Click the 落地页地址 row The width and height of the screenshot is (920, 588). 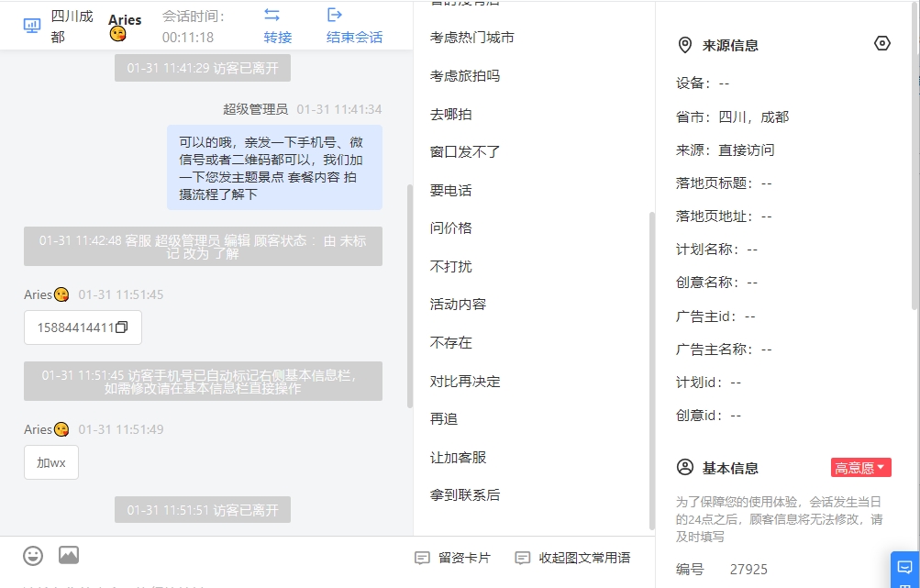[724, 216]
